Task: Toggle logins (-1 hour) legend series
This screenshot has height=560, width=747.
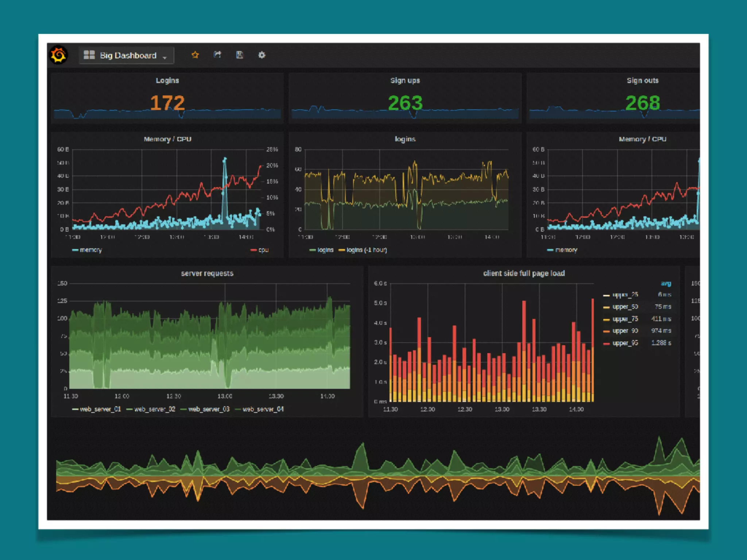Action: [366, 250]
